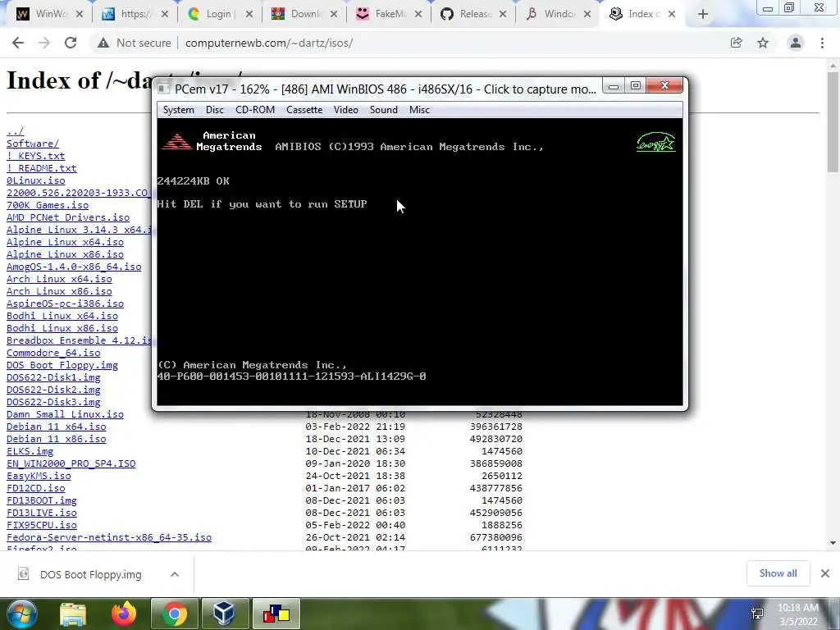The image size is (840, 630).
Task: Close the downloads bar with X
Action: pyautogui.click(x=825, y=573)
